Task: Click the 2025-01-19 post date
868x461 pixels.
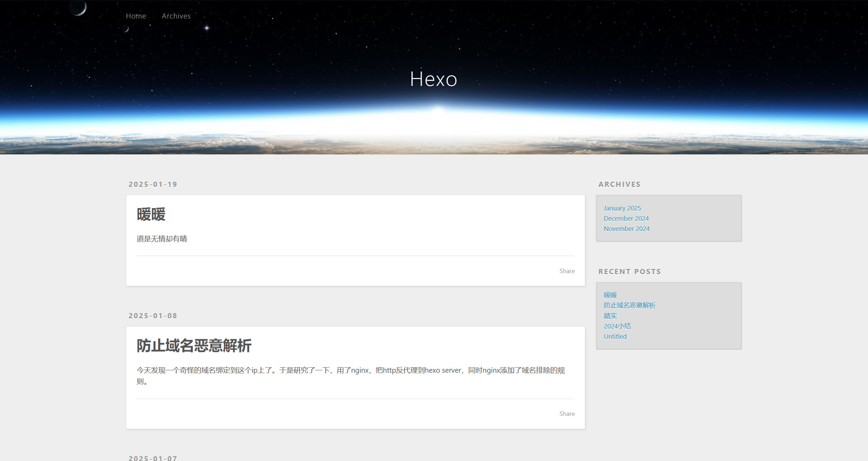Action: (153, 184)
